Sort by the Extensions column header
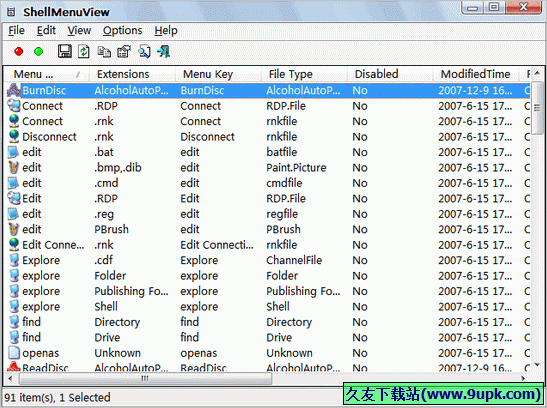This screenshot has width=547, height=408. [132, 74]
